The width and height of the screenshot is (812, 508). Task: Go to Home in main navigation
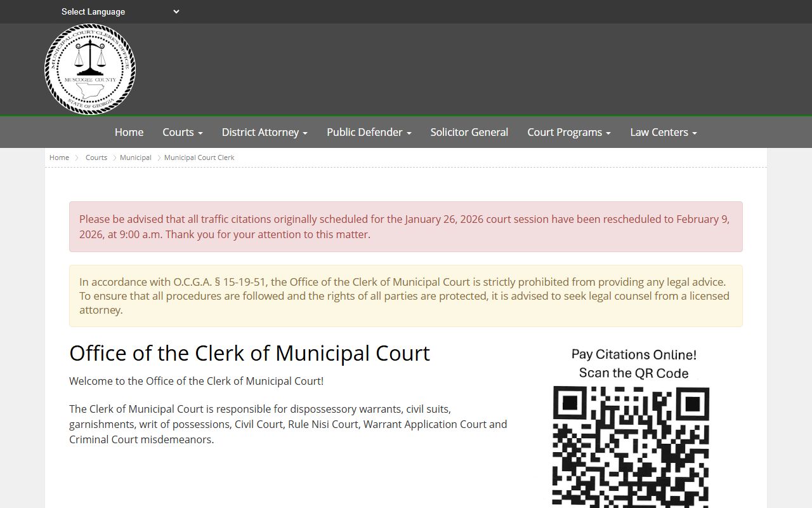pos(129,132)
